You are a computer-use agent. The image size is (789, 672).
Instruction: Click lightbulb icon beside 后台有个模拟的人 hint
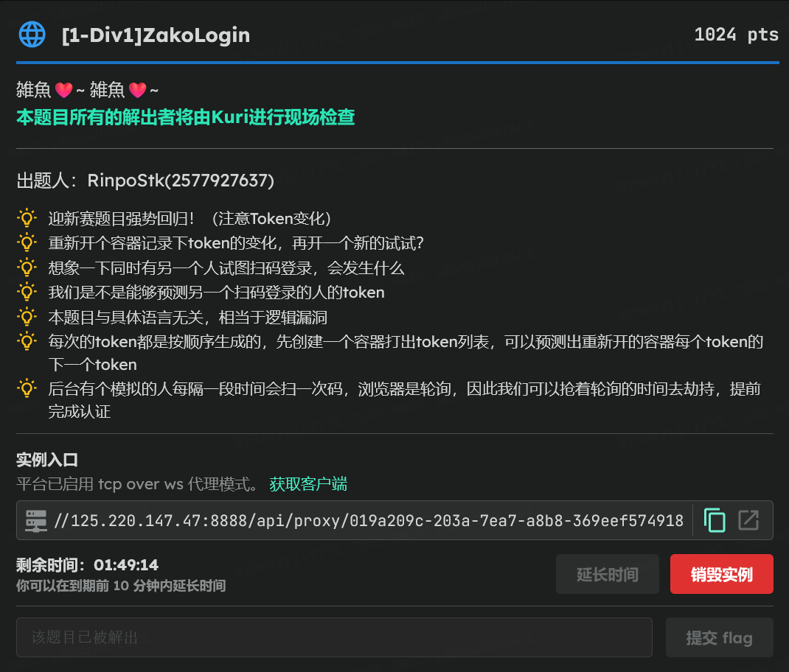coord(27,388)
